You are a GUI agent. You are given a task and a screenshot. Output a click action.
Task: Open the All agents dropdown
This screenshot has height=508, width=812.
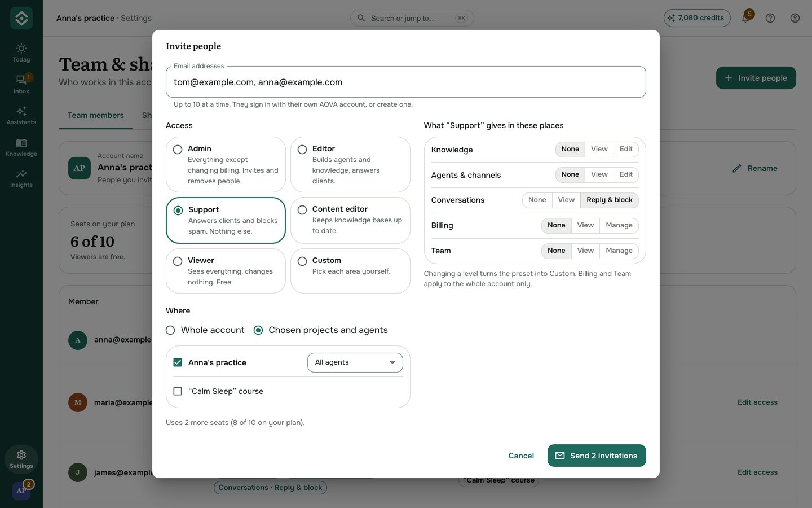[355, 362]
